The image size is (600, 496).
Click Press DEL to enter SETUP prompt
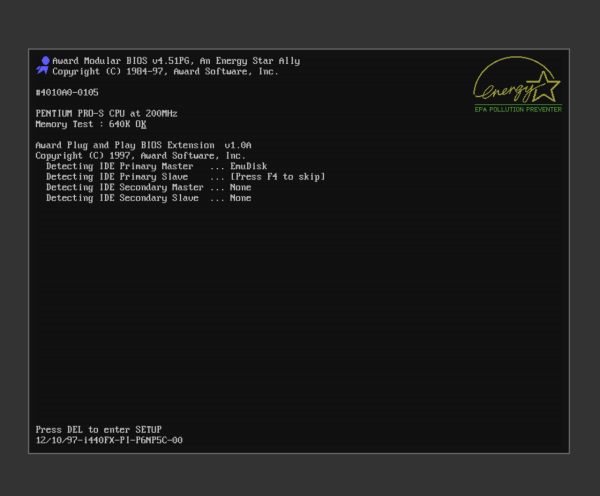[98, 429]
